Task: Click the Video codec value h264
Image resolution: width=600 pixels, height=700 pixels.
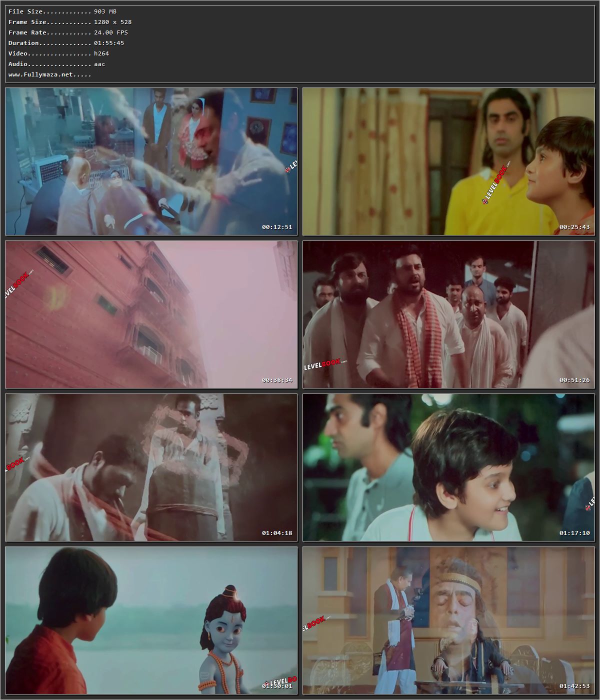Action: point(101,53)
